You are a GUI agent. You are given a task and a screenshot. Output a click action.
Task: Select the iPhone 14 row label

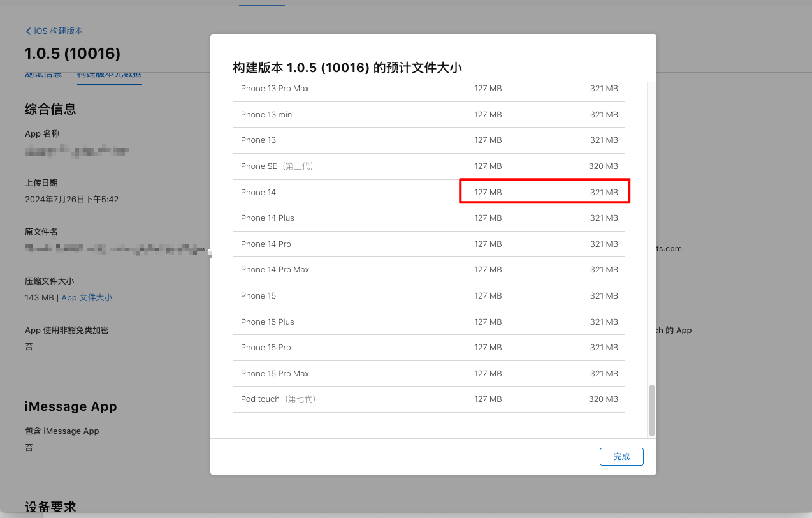tap(257, 193)
